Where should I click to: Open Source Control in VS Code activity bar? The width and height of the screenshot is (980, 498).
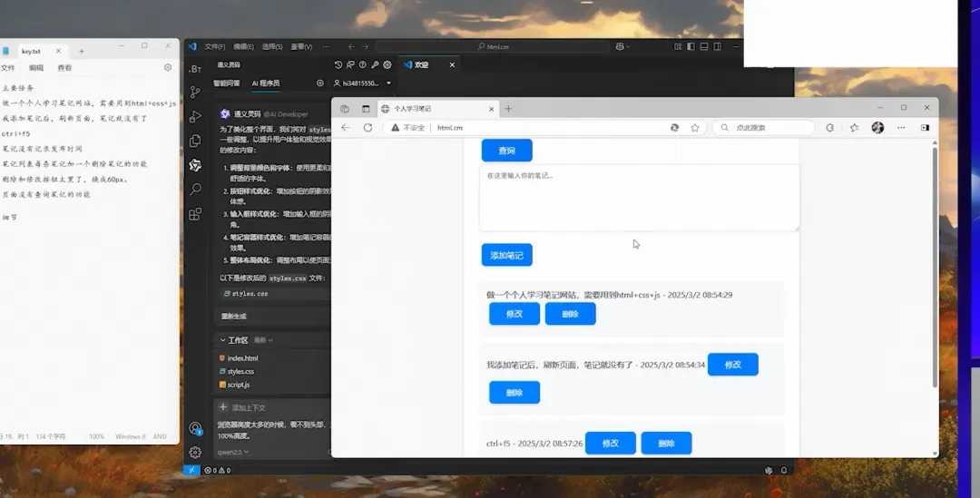click(x=195, y=92)
